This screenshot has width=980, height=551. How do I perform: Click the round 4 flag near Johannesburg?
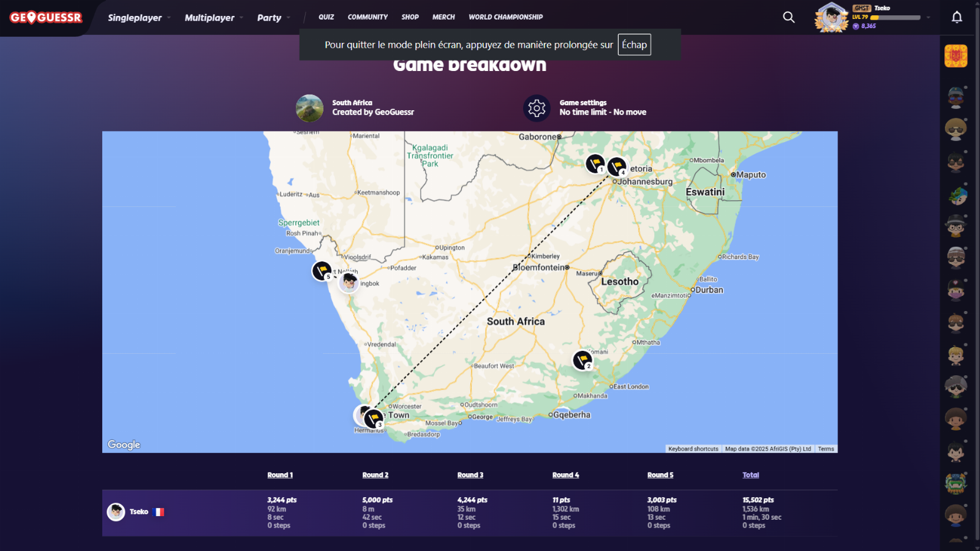click(617, 166)
